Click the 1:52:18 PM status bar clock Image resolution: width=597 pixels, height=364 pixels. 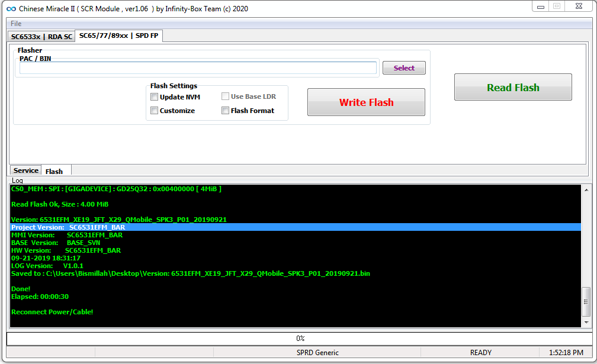click(566, 353)
